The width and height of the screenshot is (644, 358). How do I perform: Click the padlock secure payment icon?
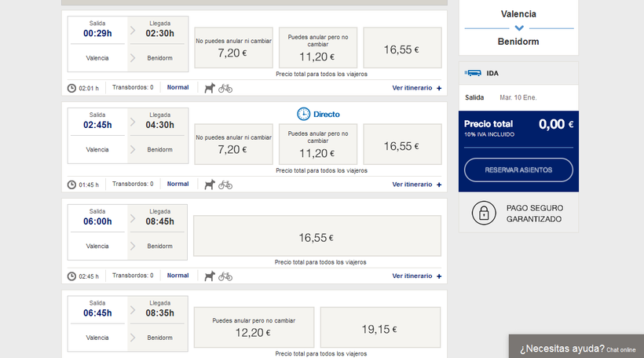tap(484, 213)
